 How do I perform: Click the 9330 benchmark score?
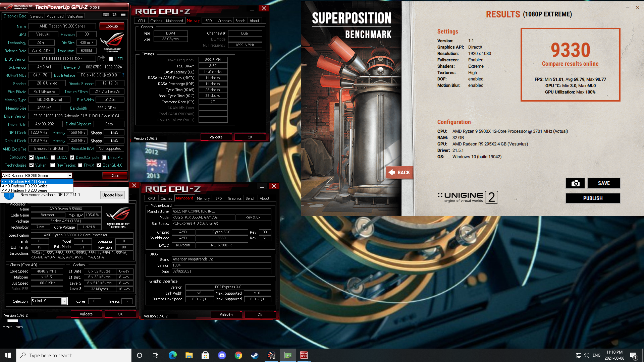[x=570, y=50]
